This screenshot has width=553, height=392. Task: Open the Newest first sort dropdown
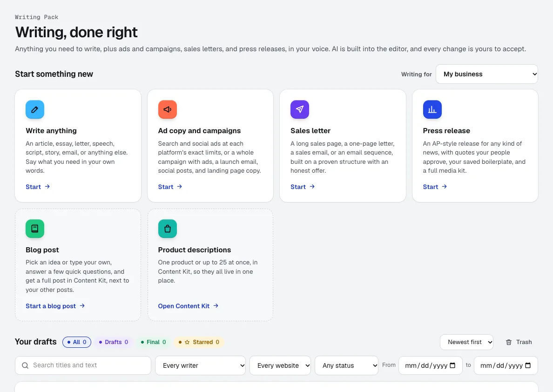click(x=466, y=342)
